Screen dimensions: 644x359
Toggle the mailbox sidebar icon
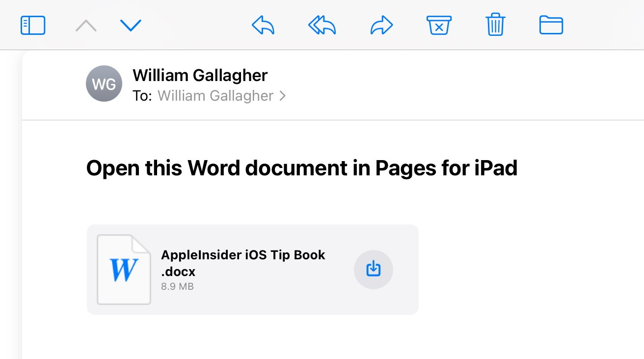click(33, 25)
